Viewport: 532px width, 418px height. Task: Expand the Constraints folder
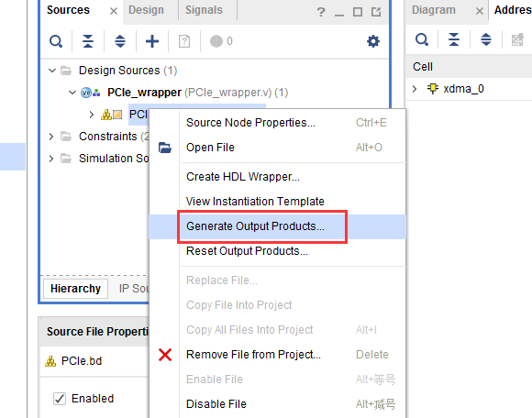coord(51,137)
